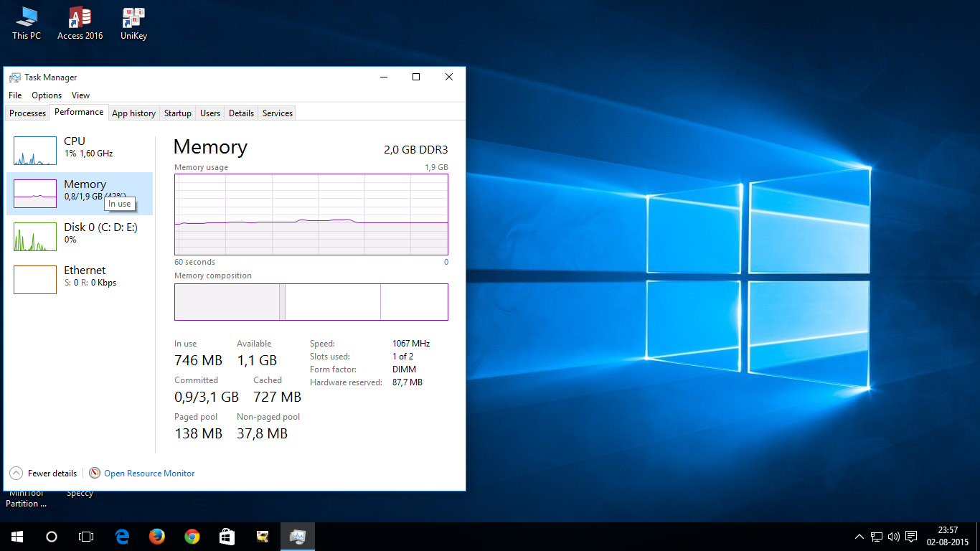Open Speccy desktop shortcut

tap(80, 494)
